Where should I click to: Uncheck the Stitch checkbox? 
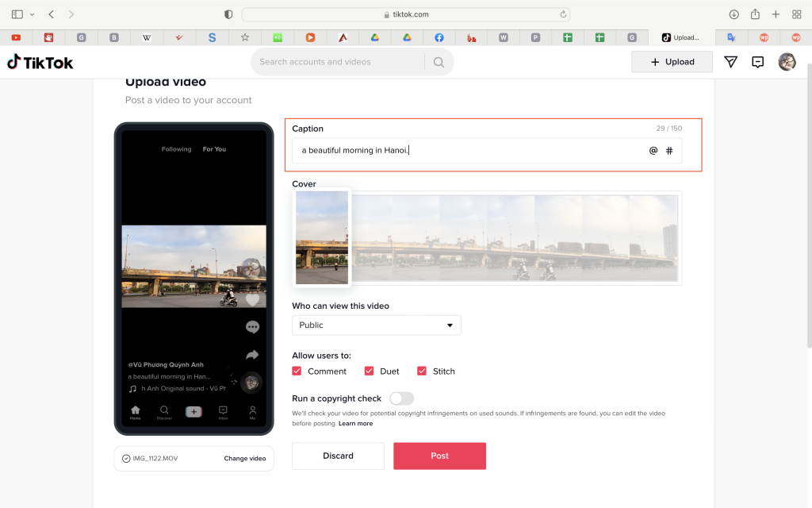(x=422, y=371)
